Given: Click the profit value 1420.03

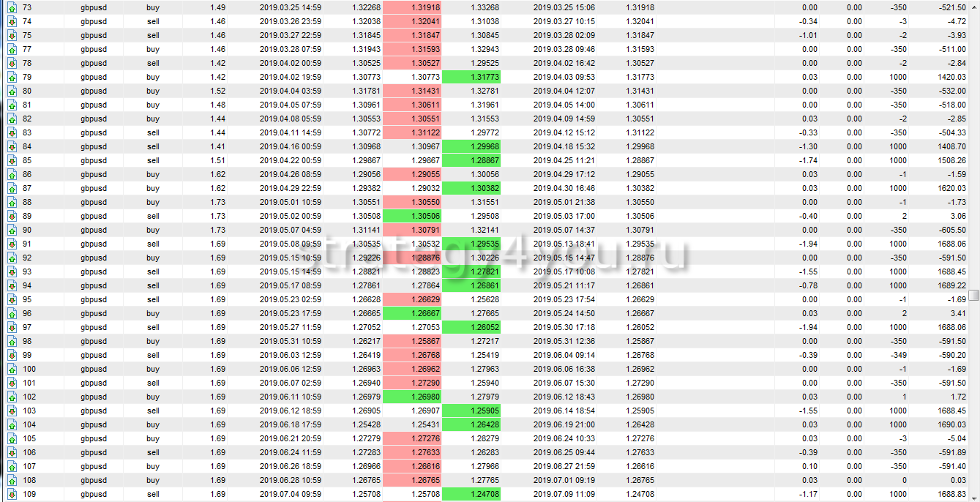Looking at the screenshot, I should point(951,77).
